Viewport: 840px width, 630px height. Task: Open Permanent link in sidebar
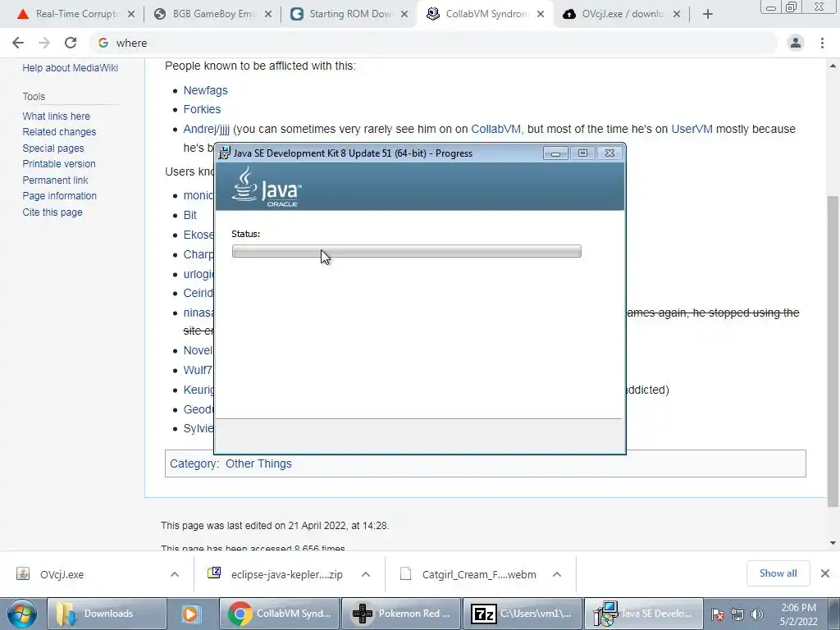(x=55, y=180)
